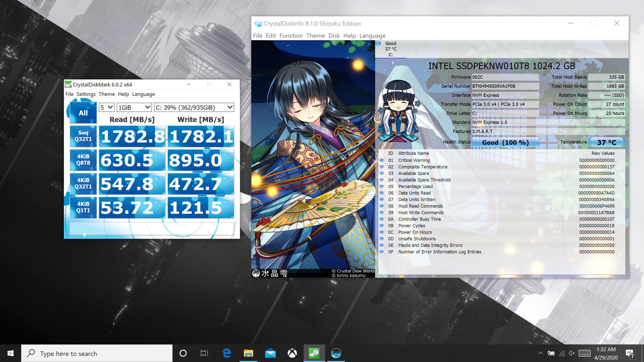644x362 pixels.
Task: Click the 37 °C temperature button
Action: 607,142
